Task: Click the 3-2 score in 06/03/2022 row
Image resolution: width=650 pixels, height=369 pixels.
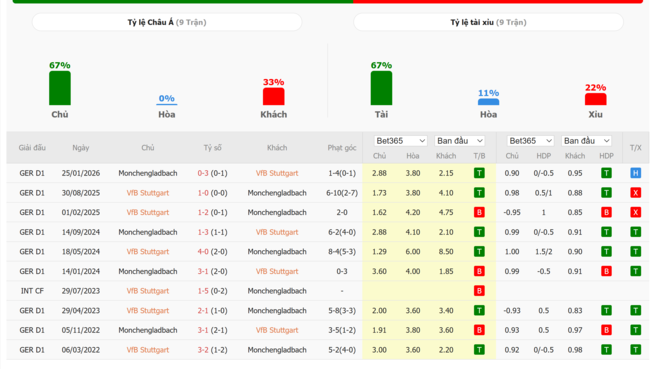Action: coord(203,350)
